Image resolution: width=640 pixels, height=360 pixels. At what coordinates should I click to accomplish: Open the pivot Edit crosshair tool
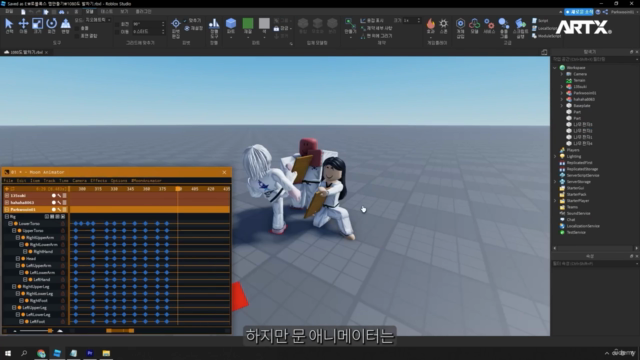(176, 27)
